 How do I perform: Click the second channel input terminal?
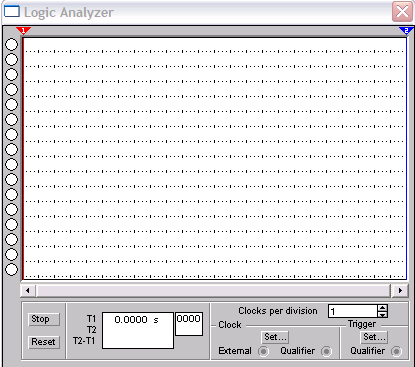[12, 59]
